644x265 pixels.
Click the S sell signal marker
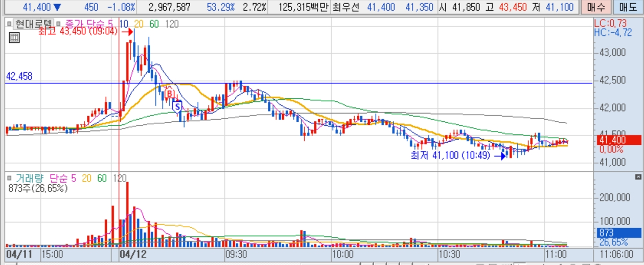pos(178,106)
